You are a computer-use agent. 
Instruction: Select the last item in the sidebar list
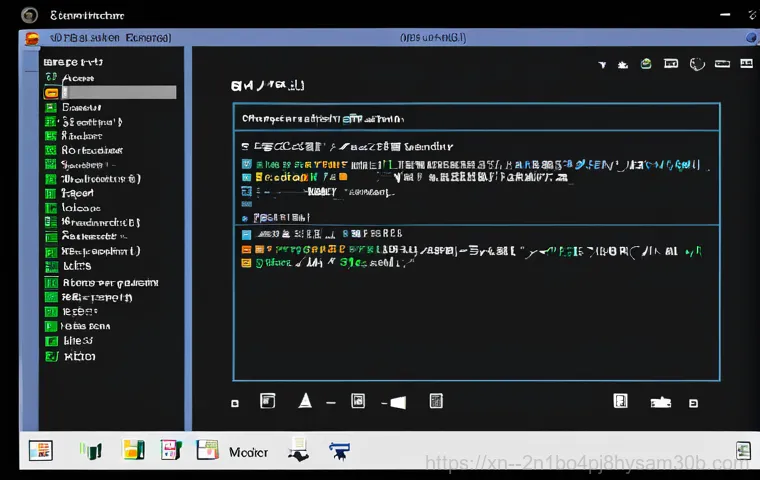(79, 356)
